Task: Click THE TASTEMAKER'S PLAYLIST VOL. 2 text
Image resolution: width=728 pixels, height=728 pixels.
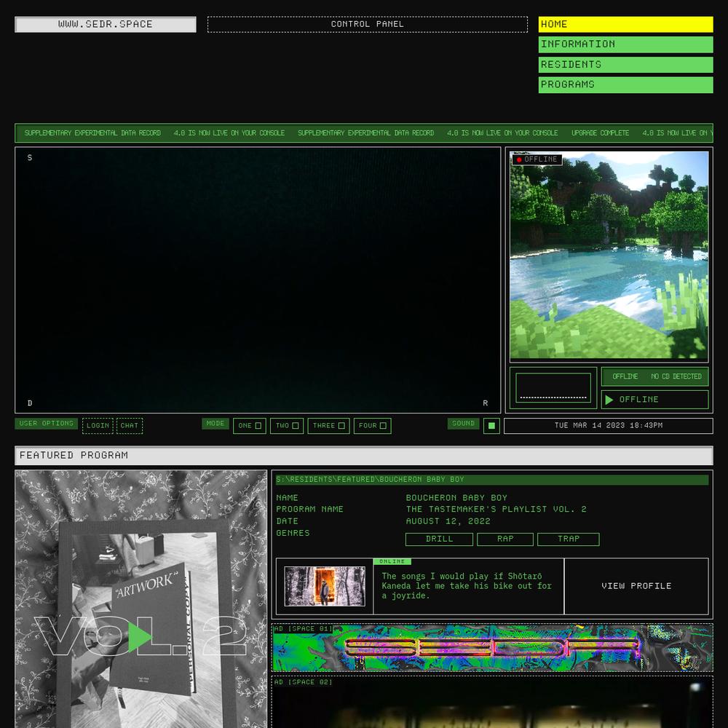Action: coord(496,510)
